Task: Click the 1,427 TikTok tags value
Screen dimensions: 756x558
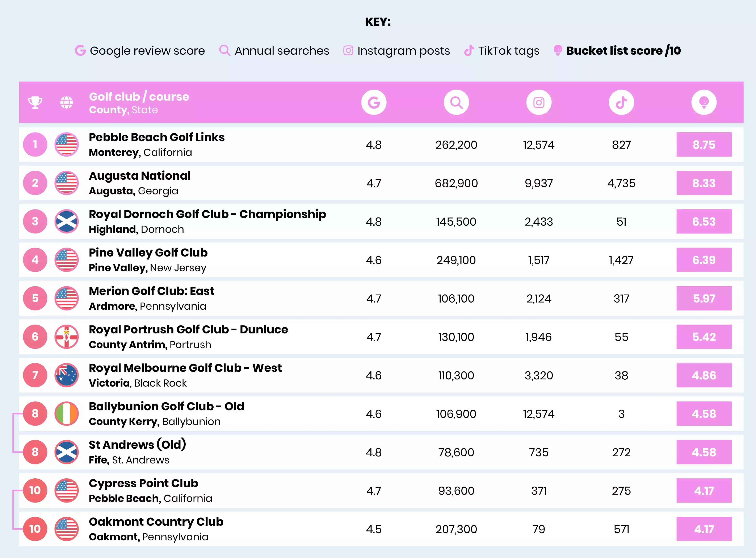Action: 621,260
